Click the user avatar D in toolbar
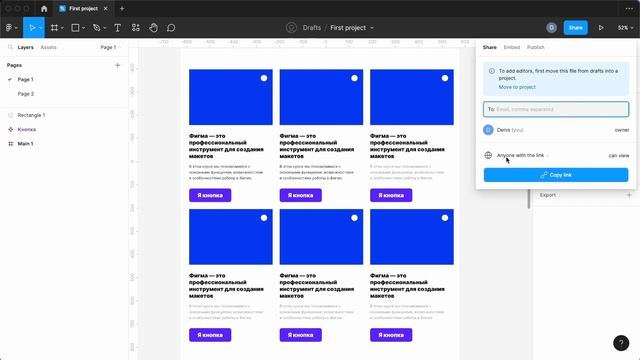640x360 pixels. (551, 28)
